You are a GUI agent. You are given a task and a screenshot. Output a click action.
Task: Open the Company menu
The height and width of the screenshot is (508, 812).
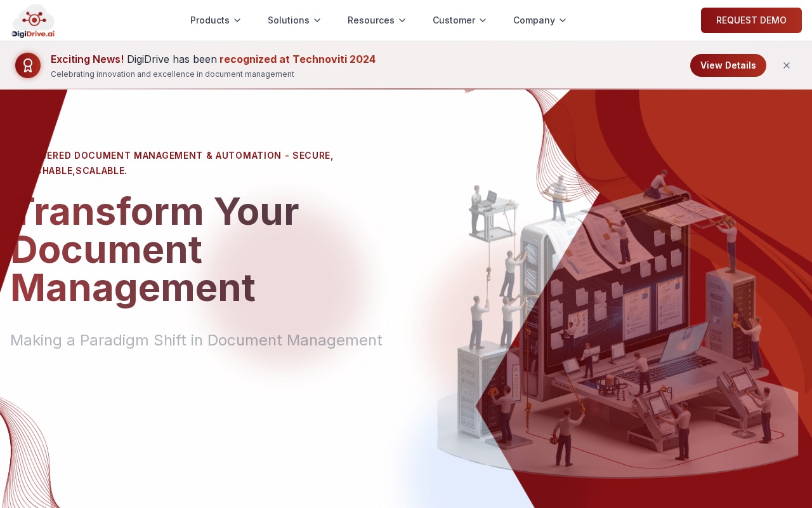(x=540, y=20)
